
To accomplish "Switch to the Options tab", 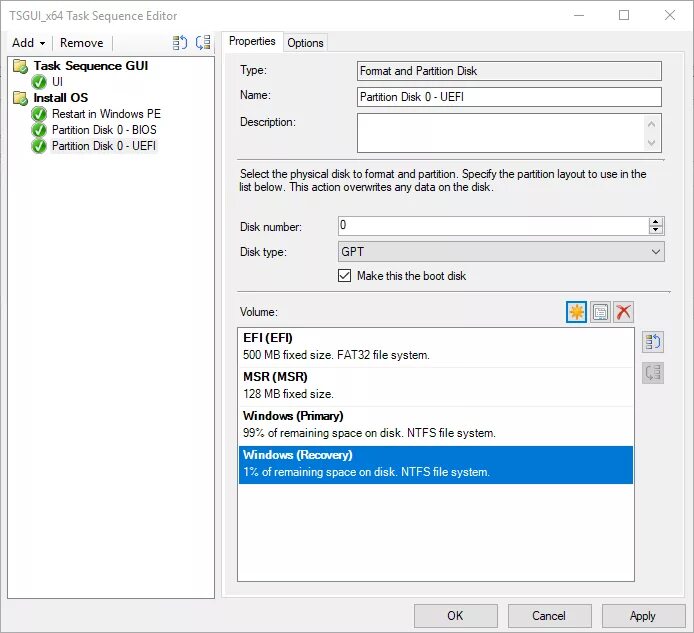I will (305, 43).
